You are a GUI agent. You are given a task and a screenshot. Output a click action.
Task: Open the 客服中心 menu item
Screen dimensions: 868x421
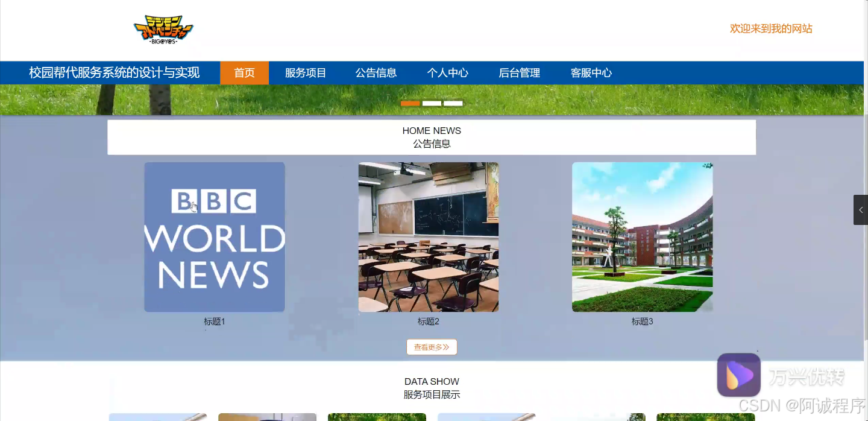coord(591,73)
